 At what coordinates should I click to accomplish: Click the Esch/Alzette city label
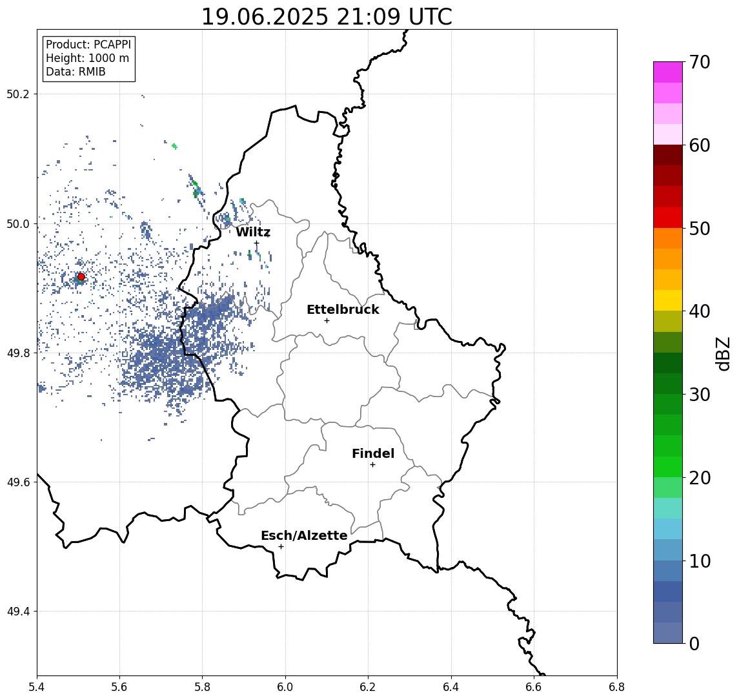304,535
